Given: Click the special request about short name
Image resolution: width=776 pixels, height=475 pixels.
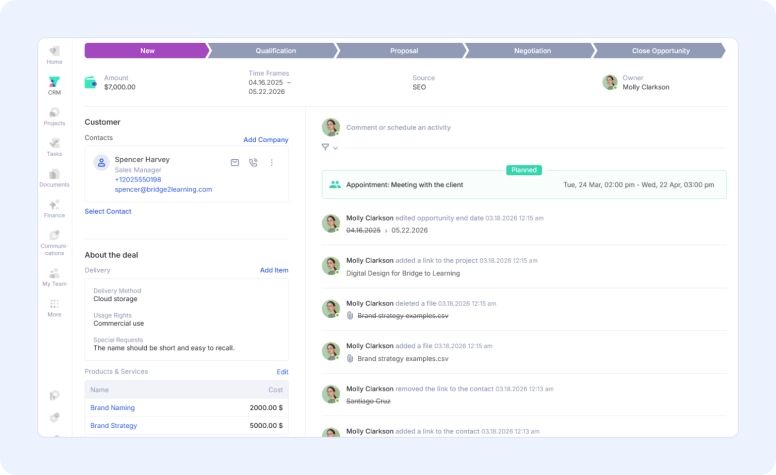Looking at the screenshot, I should click(164, 348).
